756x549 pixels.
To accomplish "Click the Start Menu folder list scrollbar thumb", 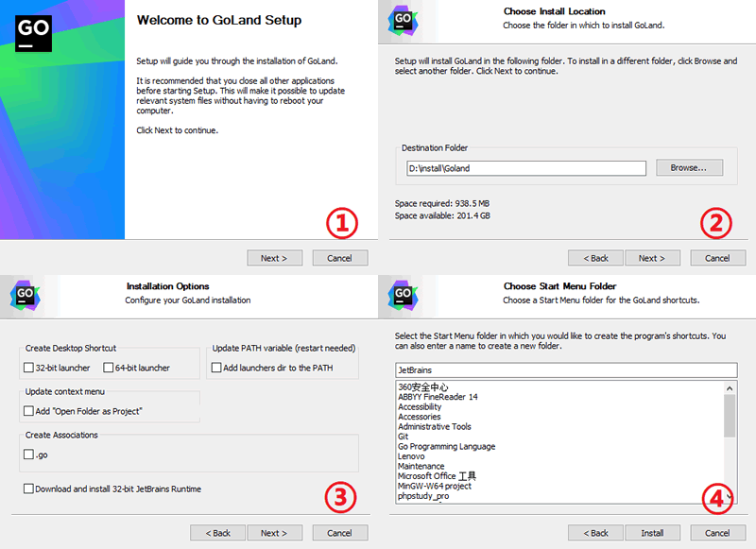I will [730, 416].
